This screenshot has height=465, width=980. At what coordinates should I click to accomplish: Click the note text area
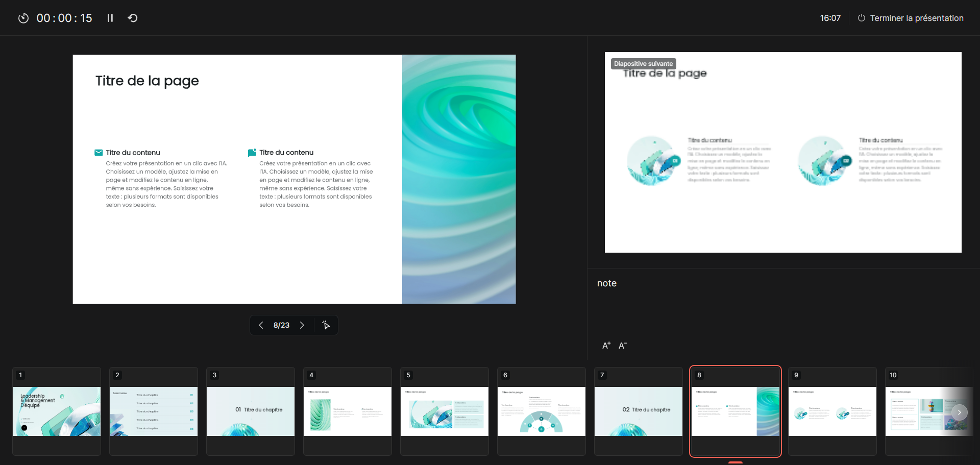click(783, 306)
